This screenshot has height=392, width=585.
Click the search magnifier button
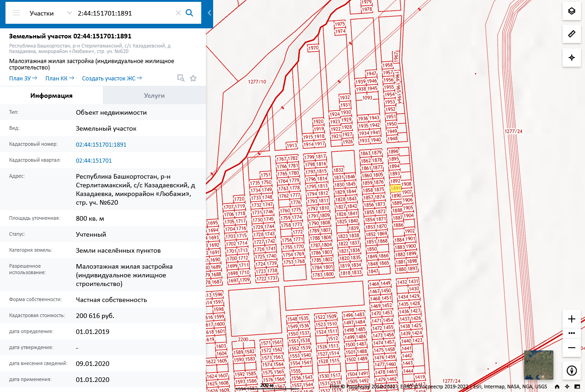click(189, 13)
